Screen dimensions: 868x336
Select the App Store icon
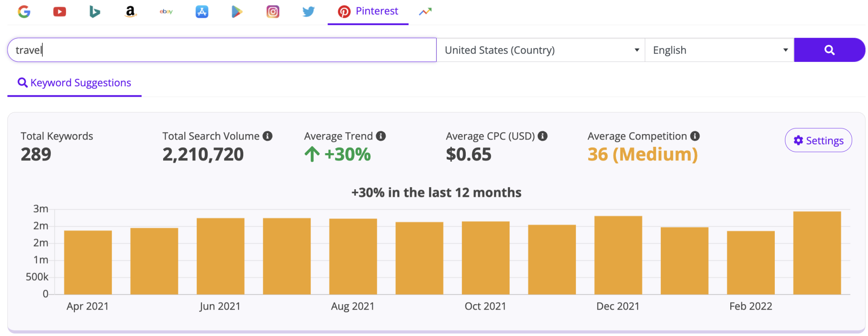(202, 11)
